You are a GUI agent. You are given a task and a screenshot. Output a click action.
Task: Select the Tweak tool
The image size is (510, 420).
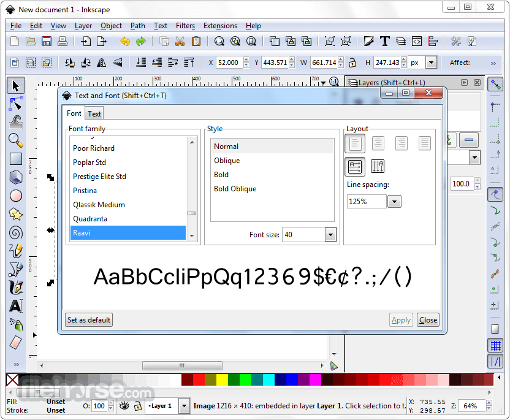15,123
